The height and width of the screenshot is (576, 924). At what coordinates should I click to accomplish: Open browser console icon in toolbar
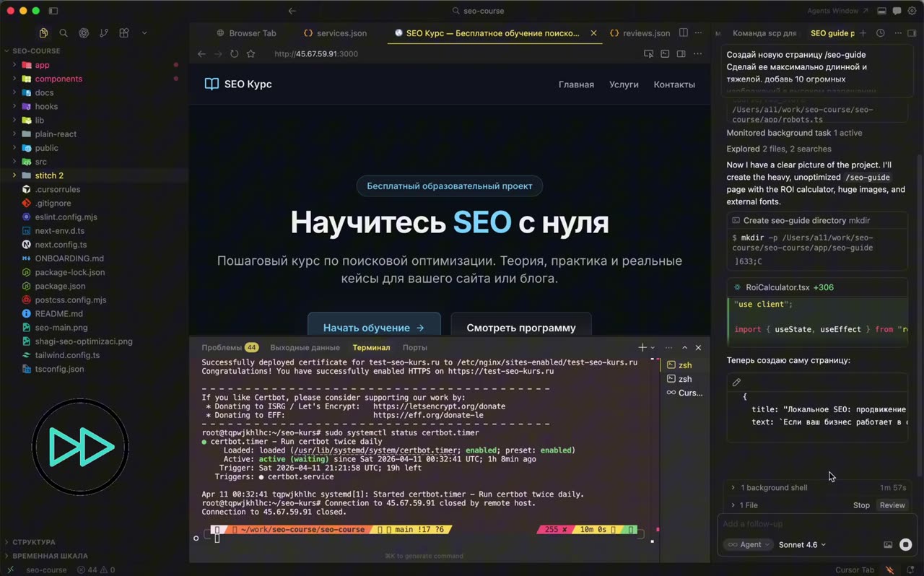665,54
